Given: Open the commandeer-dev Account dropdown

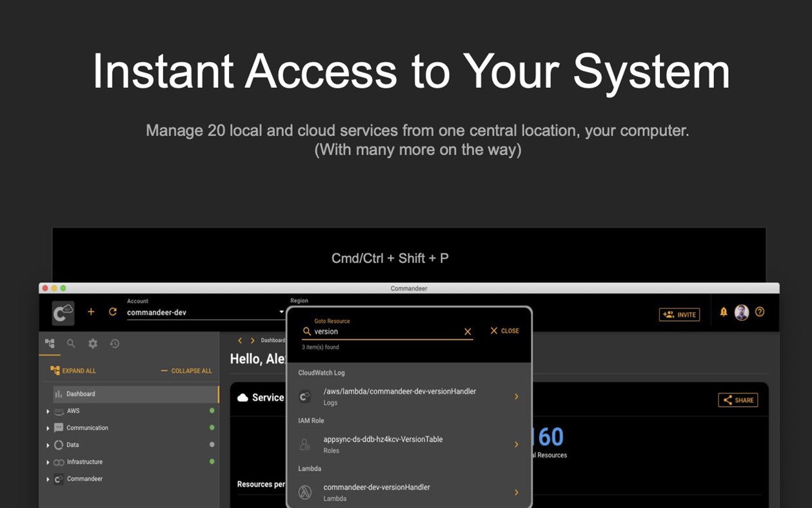Looking at the screenshot, I should (206, 312).
